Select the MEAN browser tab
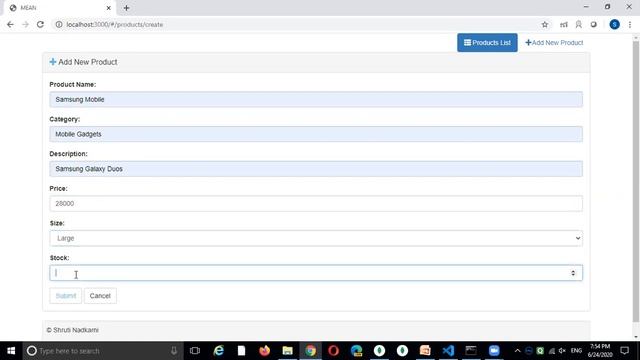The image size is (640, 360). click(59, 8)
